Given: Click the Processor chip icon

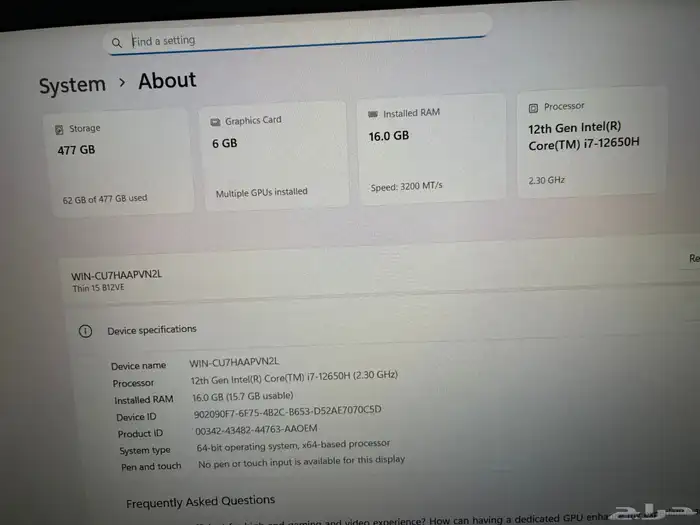Looking at the screenshot, I should 534,107.
